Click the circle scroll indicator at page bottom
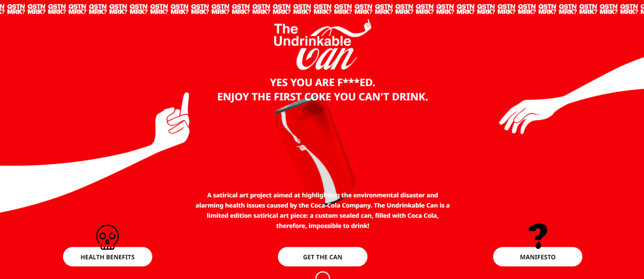The width and height of the screenshot is (644, 279). pos(323,275)
